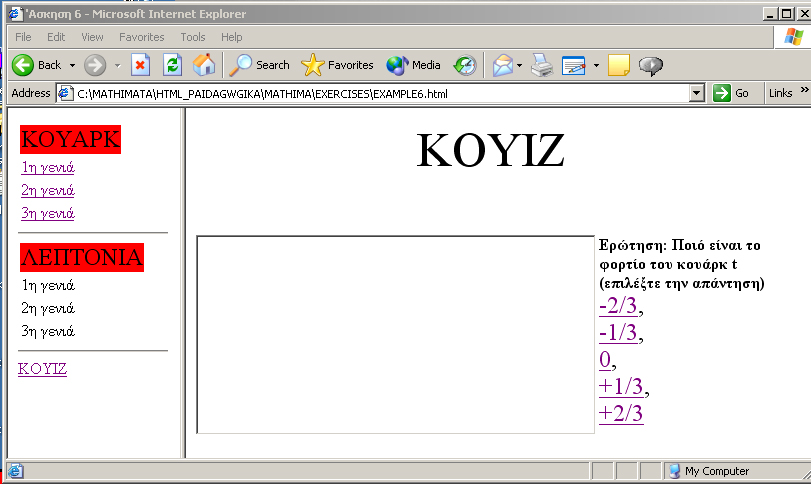Expand the Links toolbar chevron
Viewport: 811px width, 484px height.
click(804, 90)
